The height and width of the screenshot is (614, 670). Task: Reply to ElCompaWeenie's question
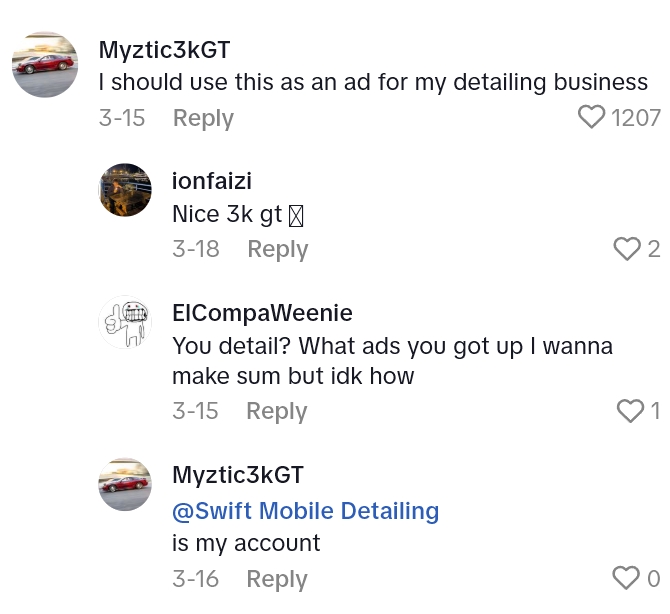(276, 411)
